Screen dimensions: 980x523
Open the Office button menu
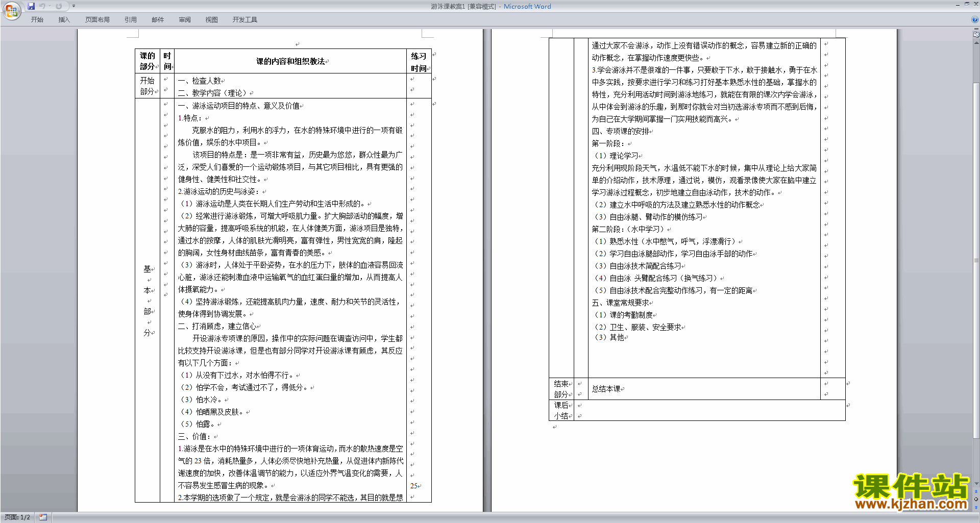11,11
